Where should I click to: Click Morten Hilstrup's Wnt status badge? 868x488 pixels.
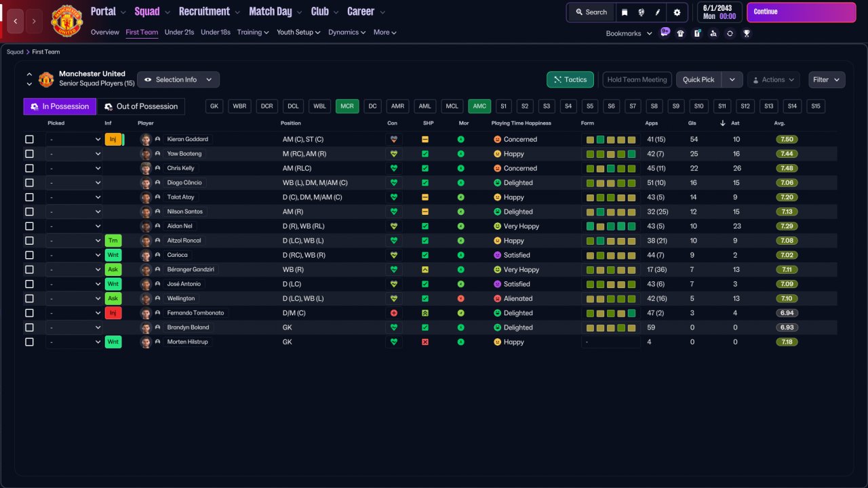coord(113,342)
